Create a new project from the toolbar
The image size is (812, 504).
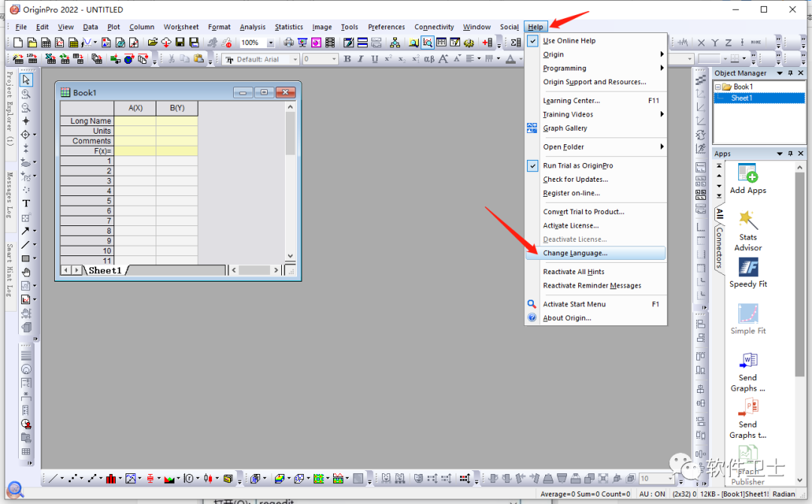[x=18, y=42]
